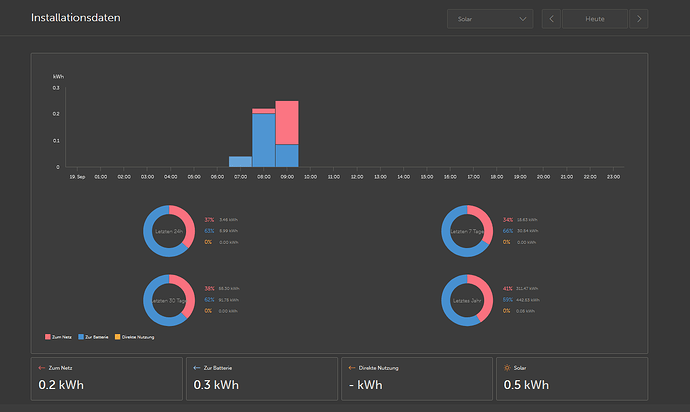Select the Solar 0.5 kWh card
The width and height of the screenshot is (690, 412).
click(572, 379)
